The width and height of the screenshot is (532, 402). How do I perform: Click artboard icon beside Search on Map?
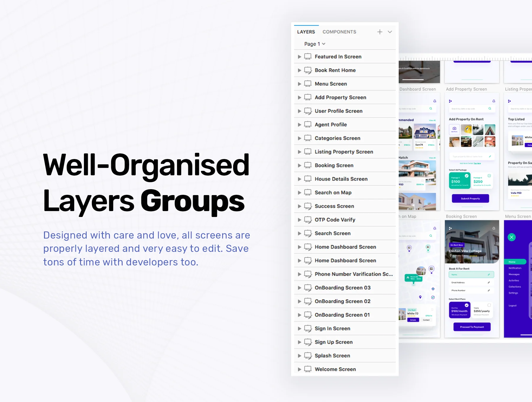coord(308,192)
